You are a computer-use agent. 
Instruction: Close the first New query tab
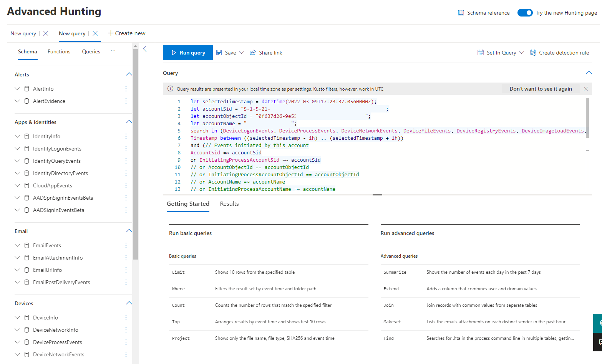pyautogui.click(x=46, y=33)
